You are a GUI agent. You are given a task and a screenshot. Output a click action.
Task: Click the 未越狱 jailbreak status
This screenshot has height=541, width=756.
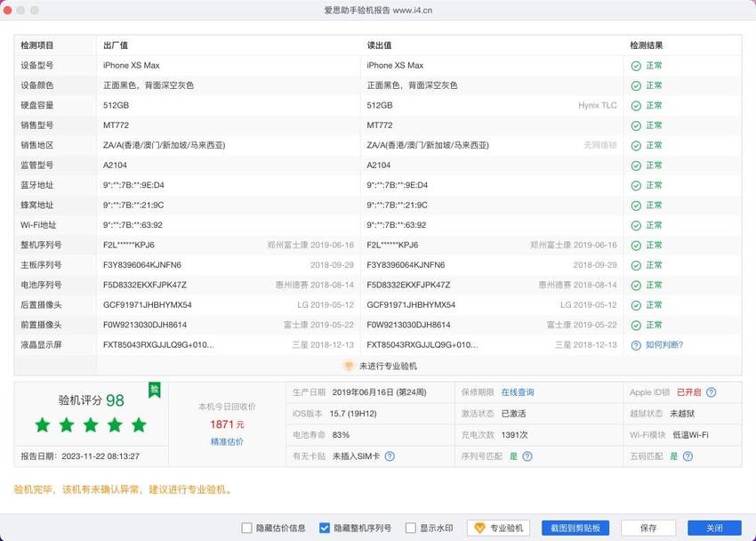(x=682, y=414)
